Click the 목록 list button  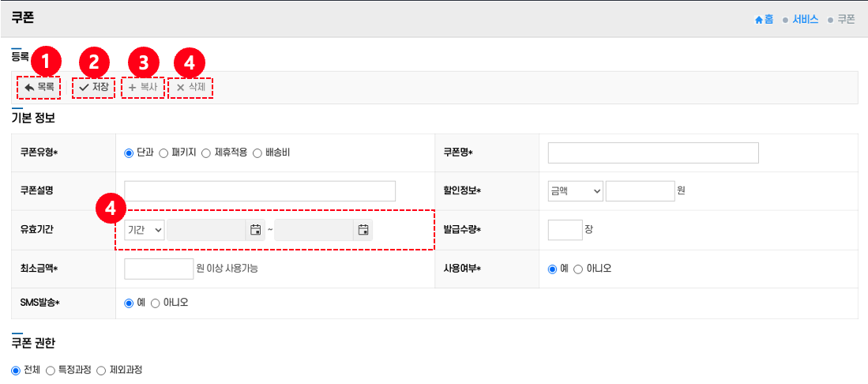point(39,87)
